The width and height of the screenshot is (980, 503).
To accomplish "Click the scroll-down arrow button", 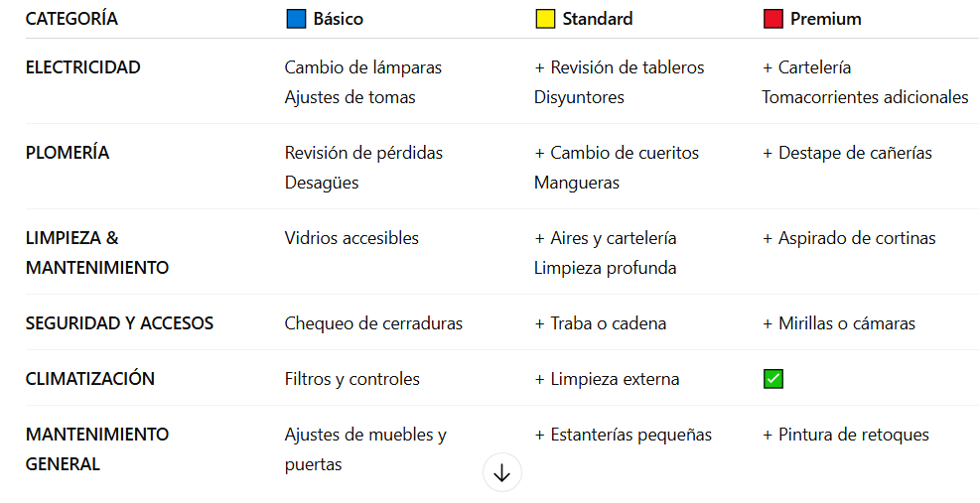I will pos(501,473).
